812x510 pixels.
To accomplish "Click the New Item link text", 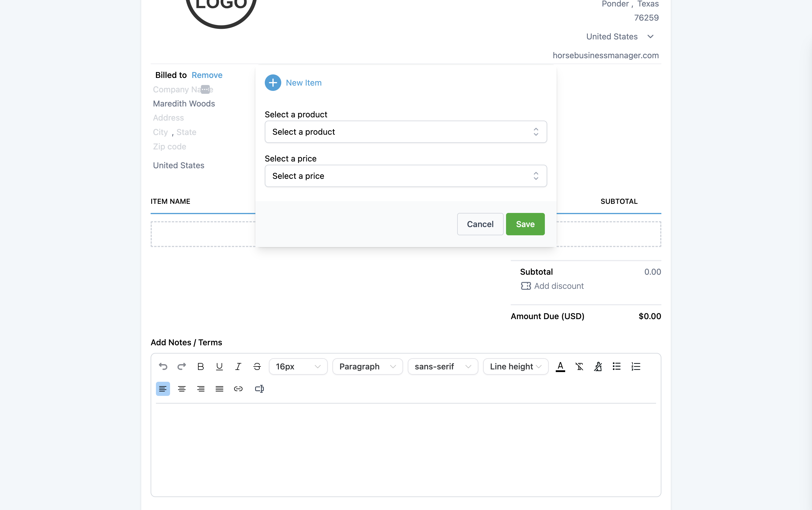I will pos(304,83).
